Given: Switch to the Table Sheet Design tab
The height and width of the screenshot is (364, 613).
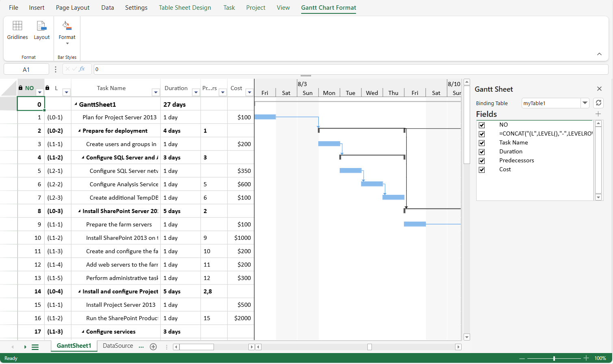Looking at the screenshot, I should [x=185, y=7].
